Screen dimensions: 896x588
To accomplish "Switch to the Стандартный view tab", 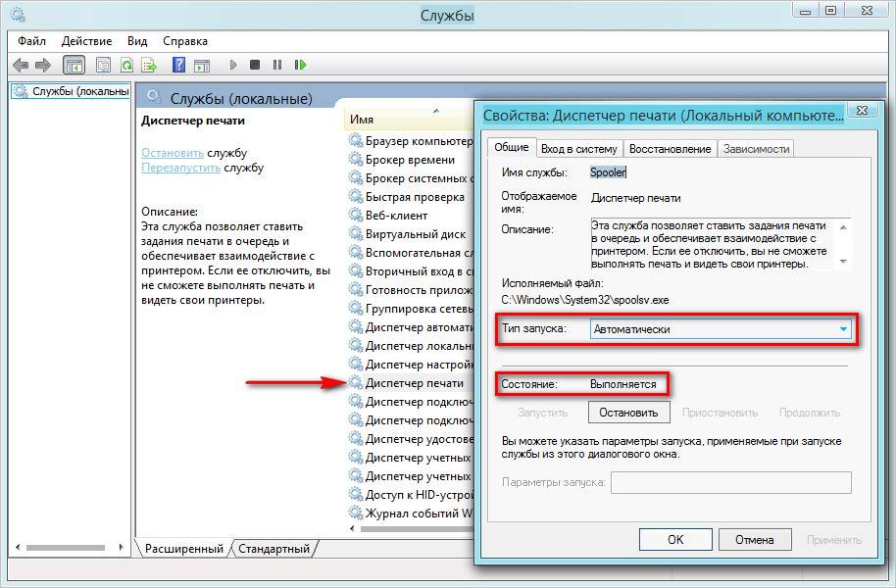I will [274, 549].
